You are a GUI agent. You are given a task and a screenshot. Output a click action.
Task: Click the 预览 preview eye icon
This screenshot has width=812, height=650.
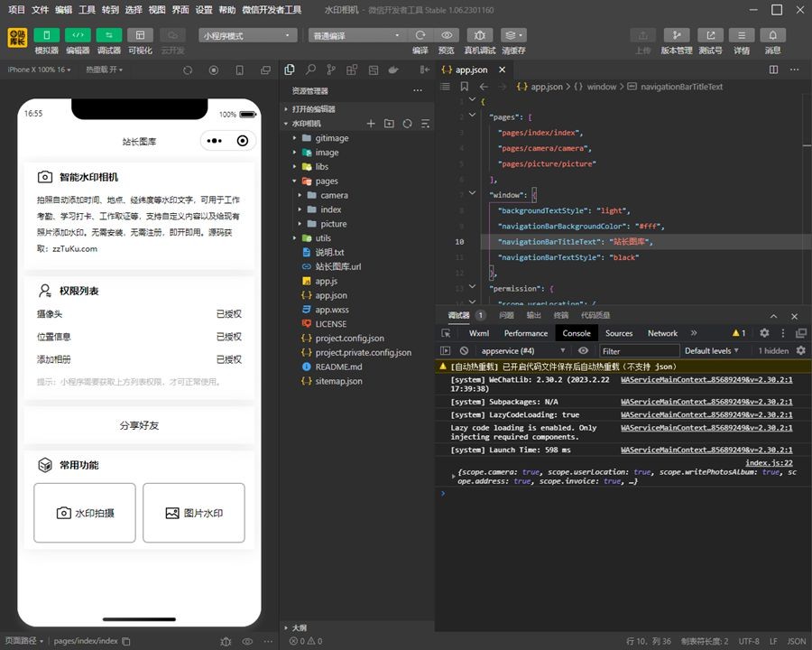[447, 35]
